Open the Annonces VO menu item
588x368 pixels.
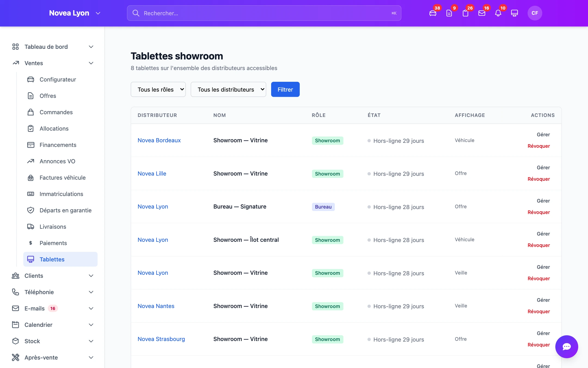pos(60,161)
